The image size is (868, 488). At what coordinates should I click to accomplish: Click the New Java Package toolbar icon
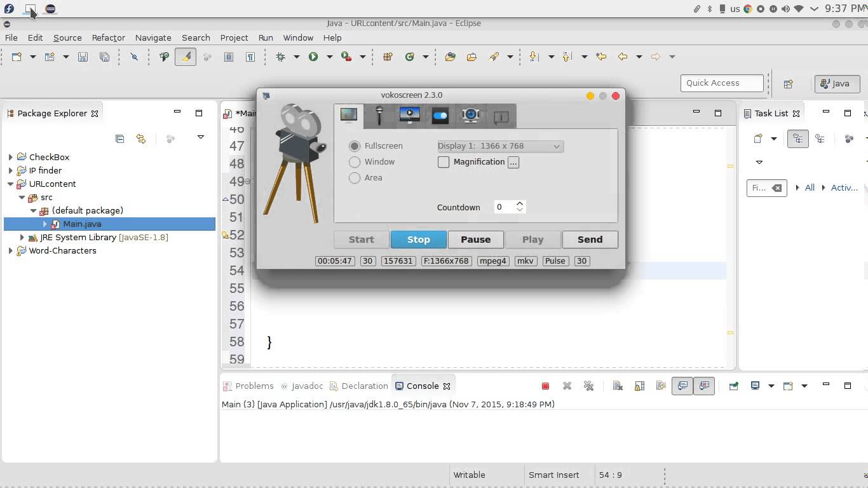[388, 57]
